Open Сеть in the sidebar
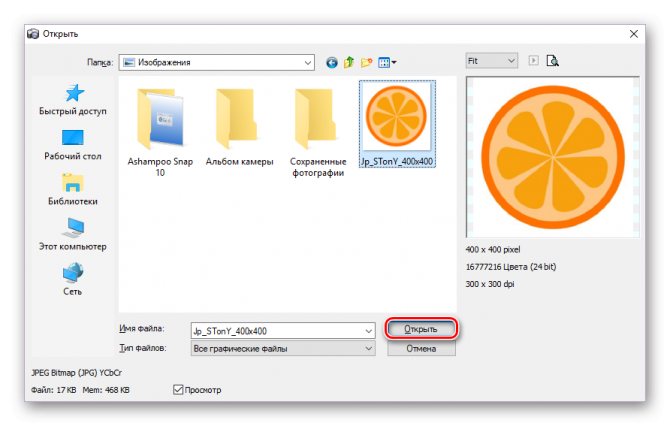Viewport: 670px width, 426px height. pos(73,279)
